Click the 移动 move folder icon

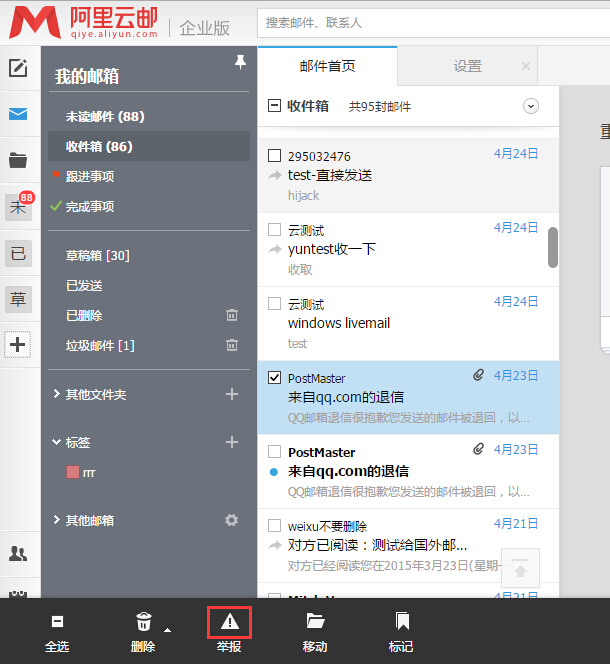pyautogui.click(x=315, y=622)
